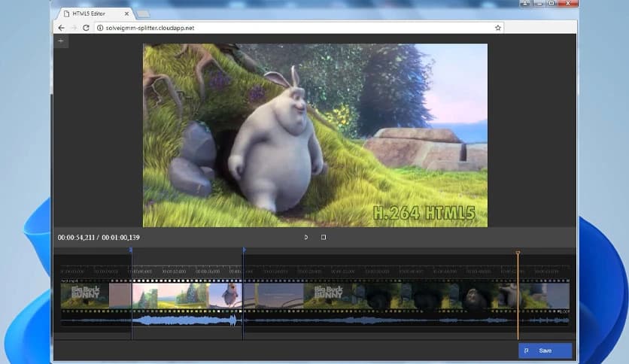The image size is (629, 364).
Task: Select the HTML5 Editor browser tab
Action: click(x=95, y=14)
